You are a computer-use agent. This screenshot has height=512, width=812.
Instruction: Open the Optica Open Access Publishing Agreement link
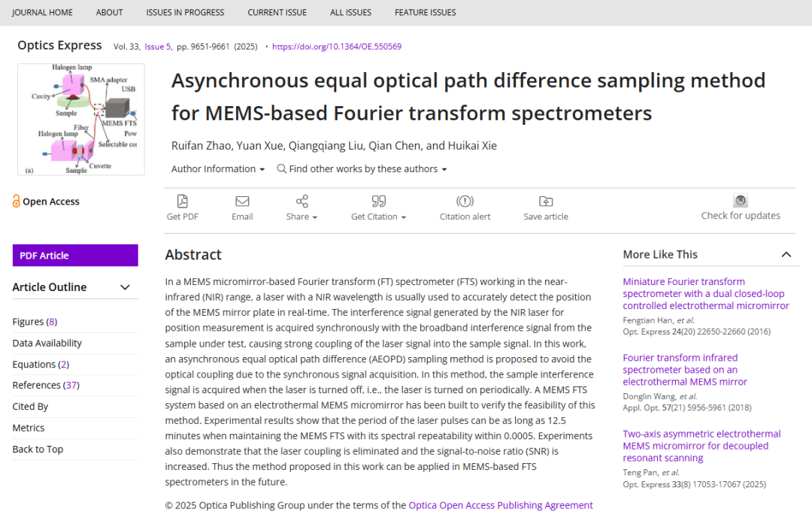501,504
